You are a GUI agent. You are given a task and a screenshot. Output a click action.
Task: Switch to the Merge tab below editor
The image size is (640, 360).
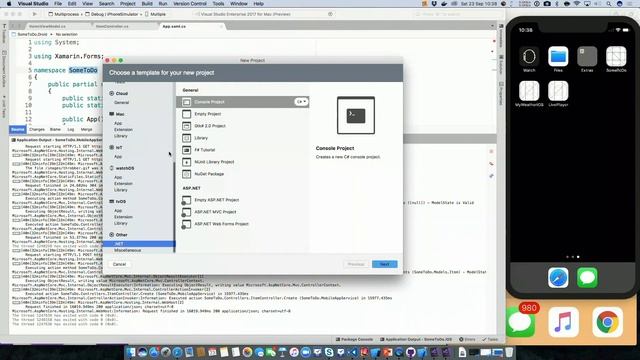87,129
